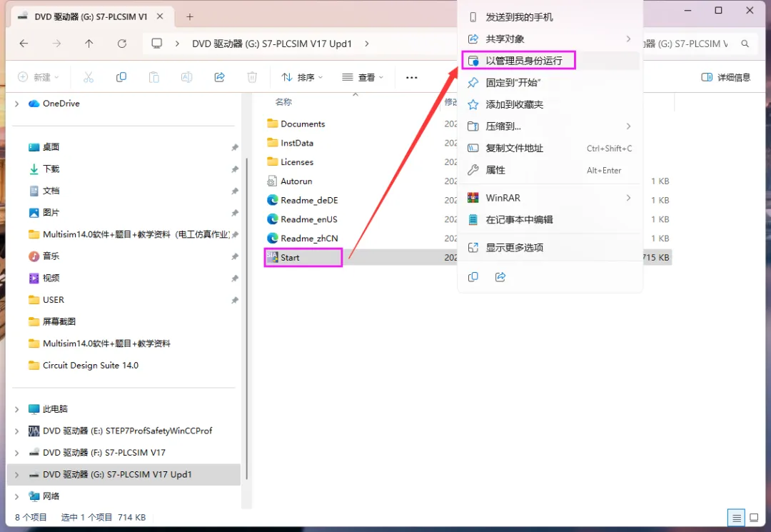Sort by the 名称 column header

click(x=283, y=102)
